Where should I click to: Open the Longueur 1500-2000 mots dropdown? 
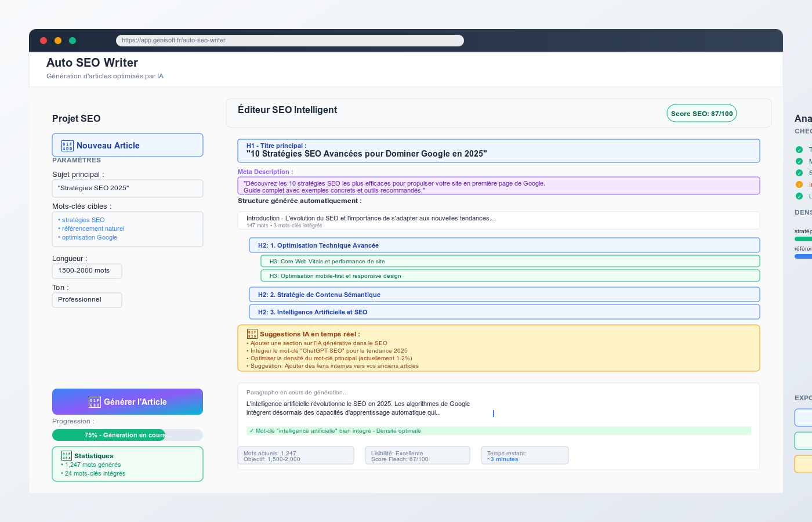(87, 271)
